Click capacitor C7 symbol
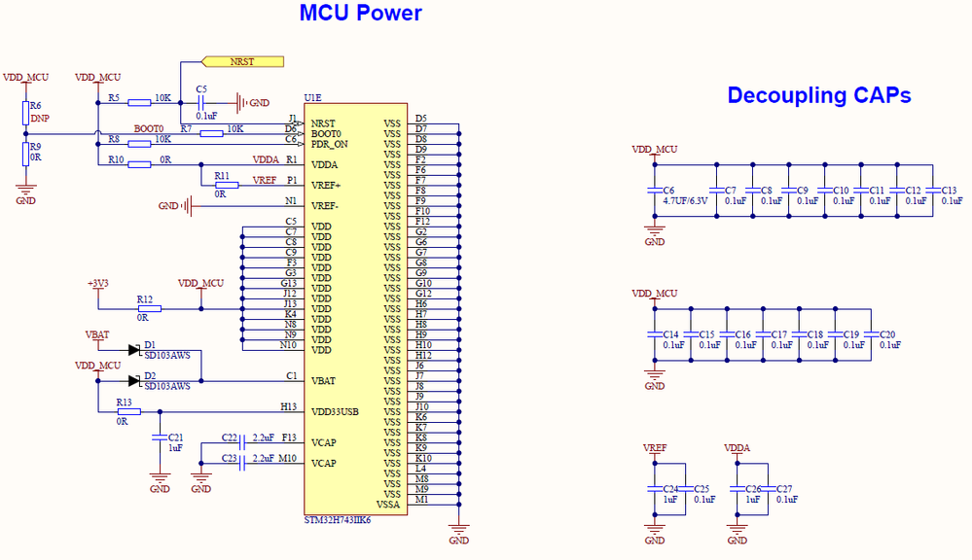This screenshot has width=972, height=560. (717, 191)
